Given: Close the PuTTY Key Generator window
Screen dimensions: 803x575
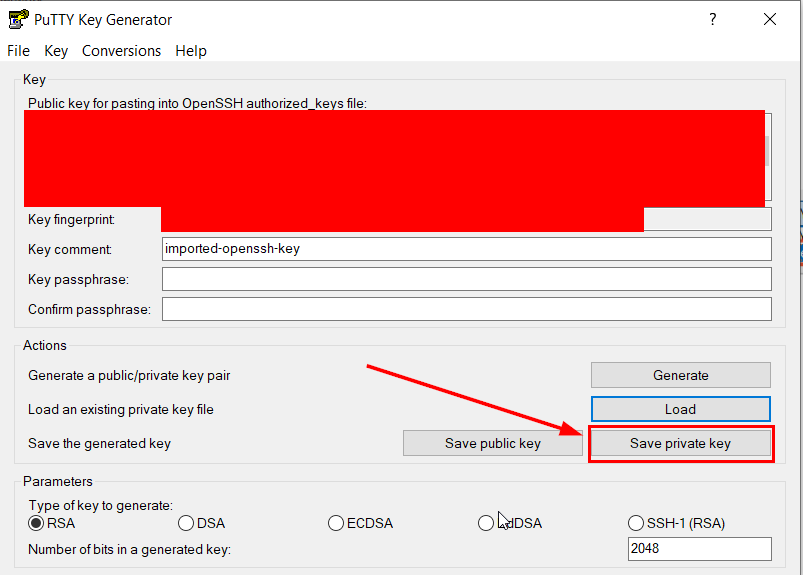Looking at the screenshot, I should pos(769,20).
